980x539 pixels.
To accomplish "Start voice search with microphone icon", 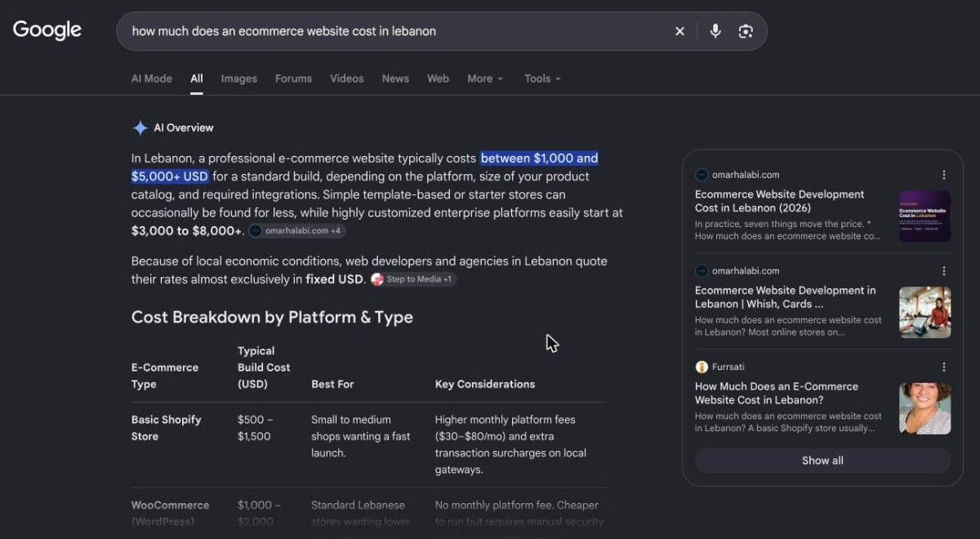I will click(x=715, y=31).
